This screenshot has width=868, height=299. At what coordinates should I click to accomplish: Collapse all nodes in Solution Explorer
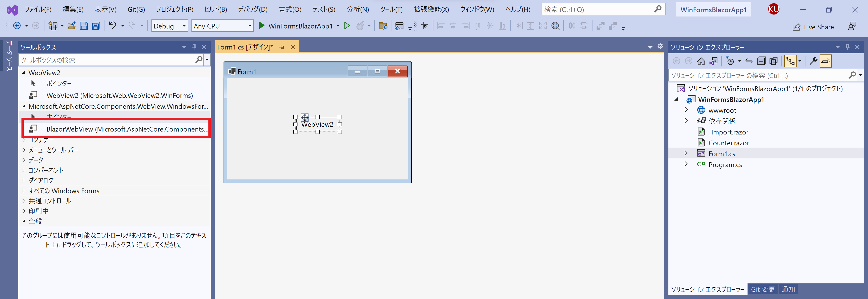pyautogui.click(x=761, y=61)
